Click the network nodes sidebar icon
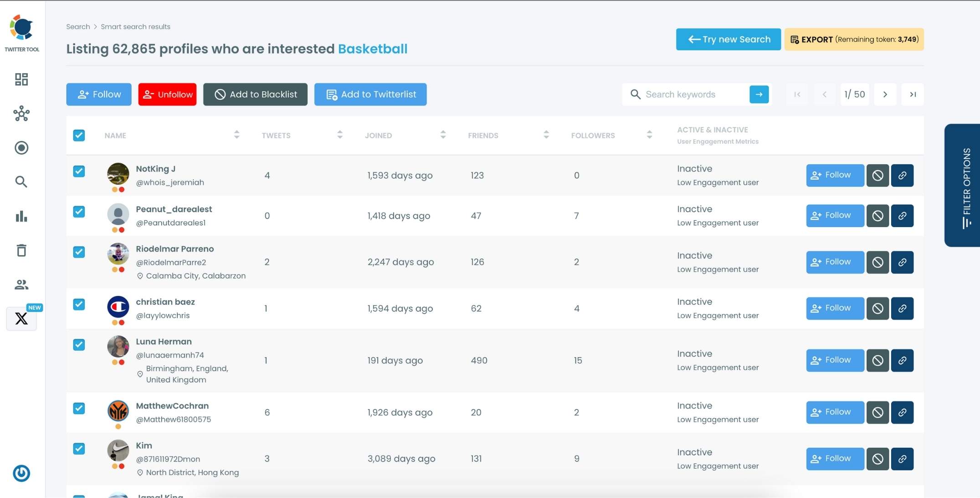 (21, 114)
